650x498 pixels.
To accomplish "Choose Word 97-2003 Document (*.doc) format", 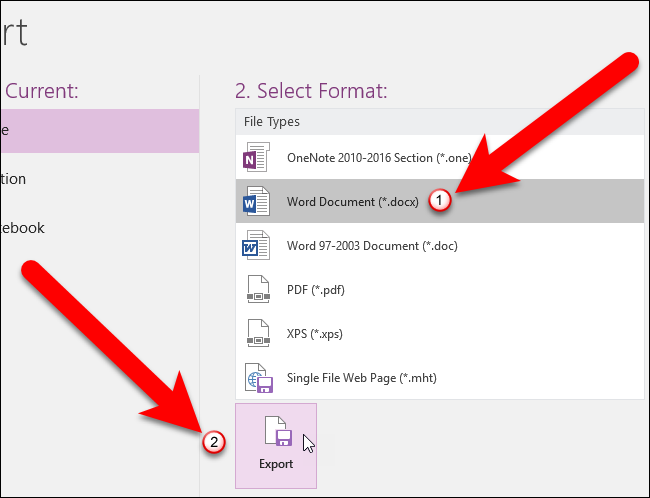I will (x=440, y=245).
